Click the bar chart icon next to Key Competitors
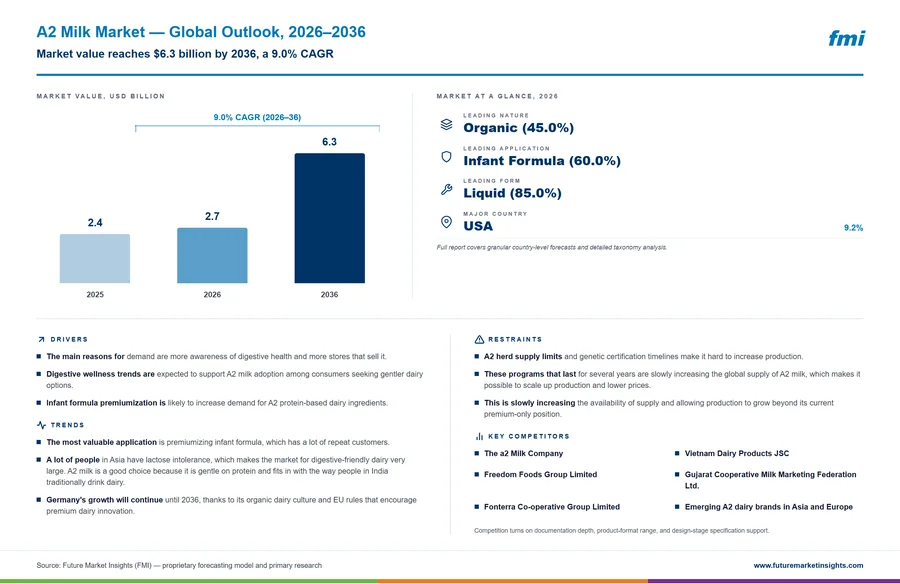900x584 pixels. pyautogui.click(x=479, y=436)
